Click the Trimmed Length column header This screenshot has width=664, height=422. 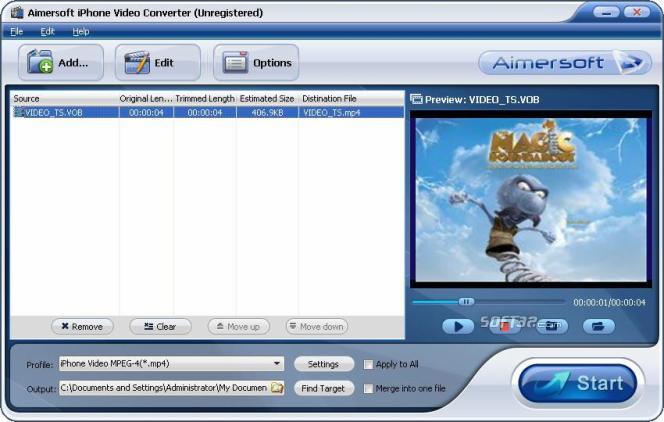pos(205,99)
